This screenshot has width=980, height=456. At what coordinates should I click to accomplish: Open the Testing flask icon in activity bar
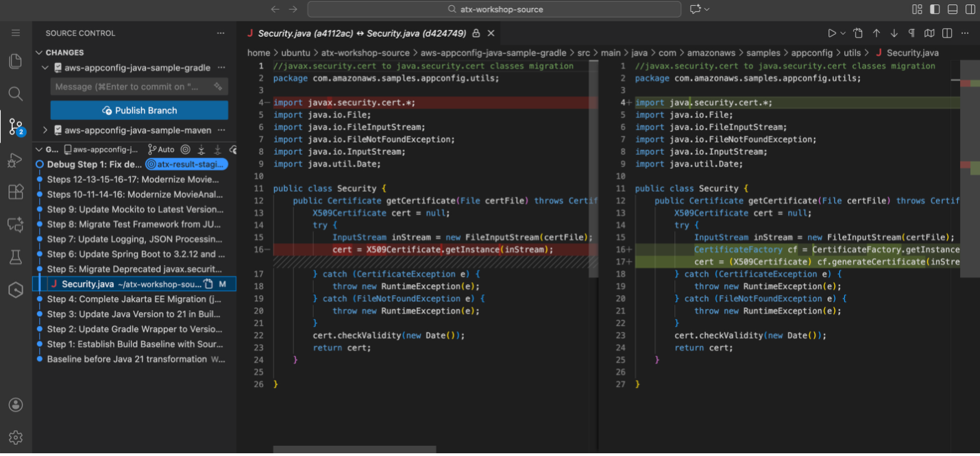point(15,257)
